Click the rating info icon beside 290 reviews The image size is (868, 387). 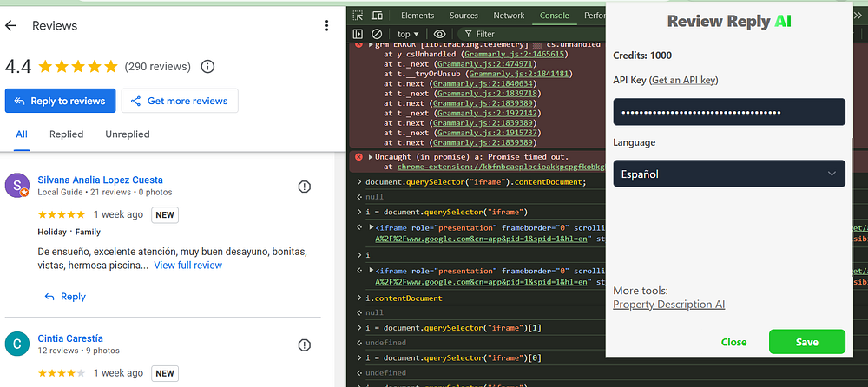(x=207, y=66)
